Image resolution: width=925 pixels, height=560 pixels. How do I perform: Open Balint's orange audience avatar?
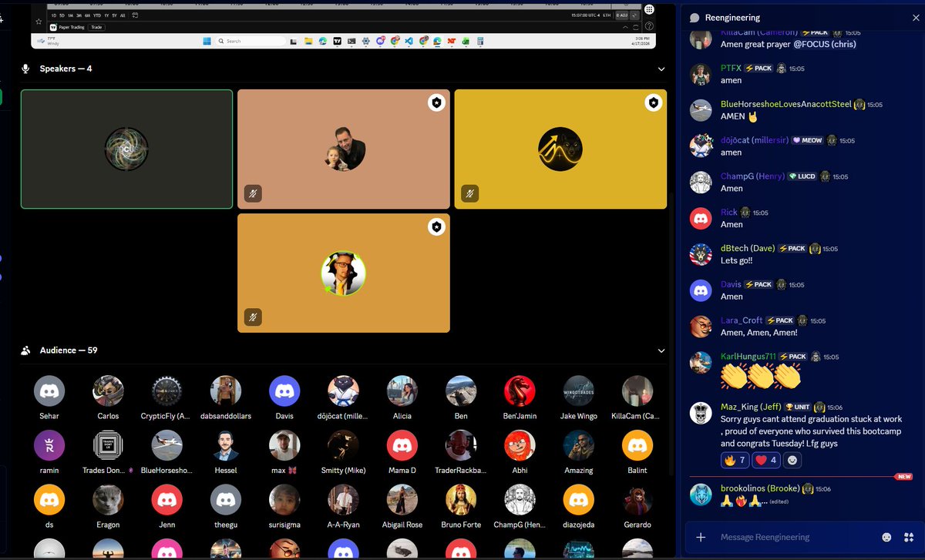pos(637,445)
